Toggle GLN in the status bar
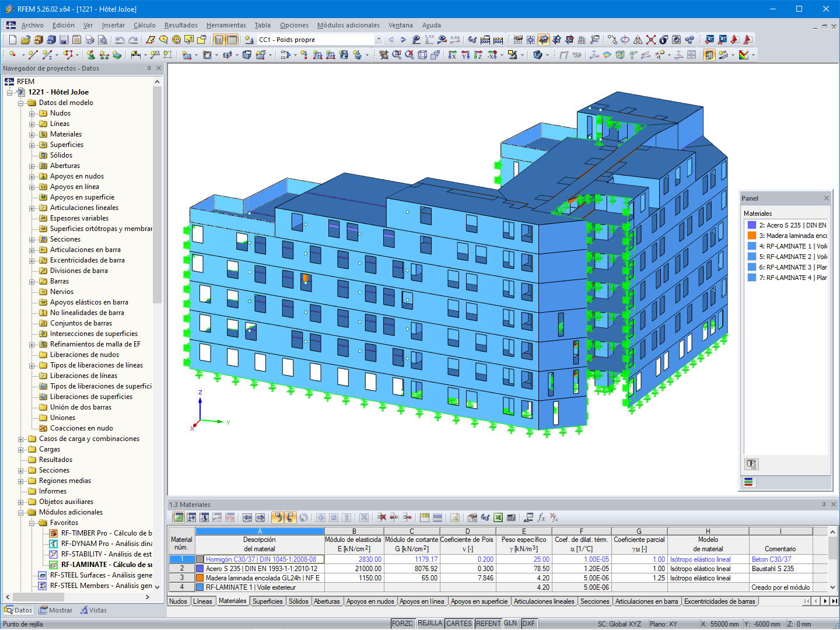This screenshot has width=840, height=630. coord(510,623)
